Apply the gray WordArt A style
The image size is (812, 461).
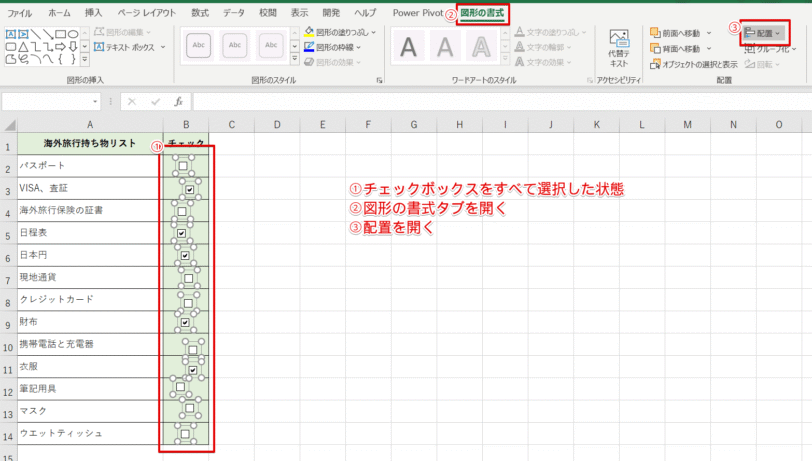coord(445,47)
